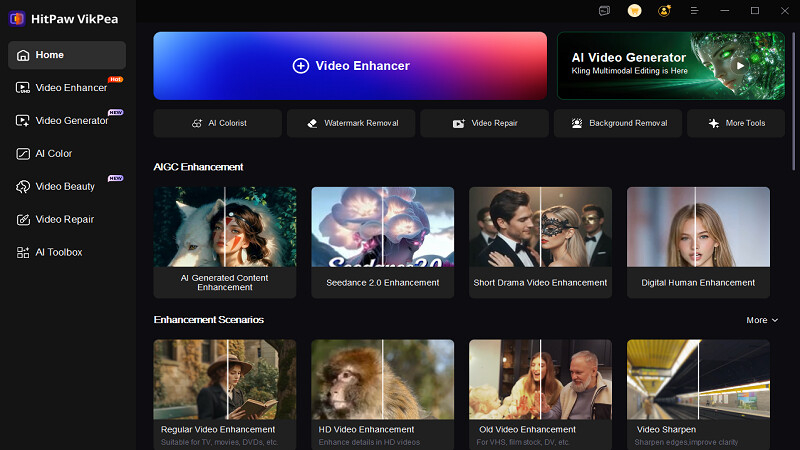Click 'Suitable for TV, movies, DVDs, etc.' text
The height and width of the screenshot is (450, 800).
219,442
